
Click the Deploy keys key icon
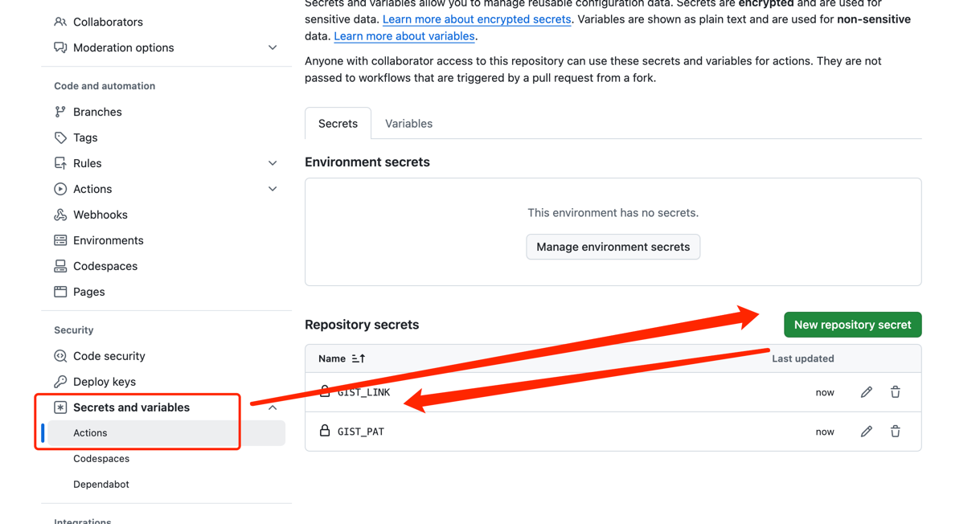click(60, 382)
